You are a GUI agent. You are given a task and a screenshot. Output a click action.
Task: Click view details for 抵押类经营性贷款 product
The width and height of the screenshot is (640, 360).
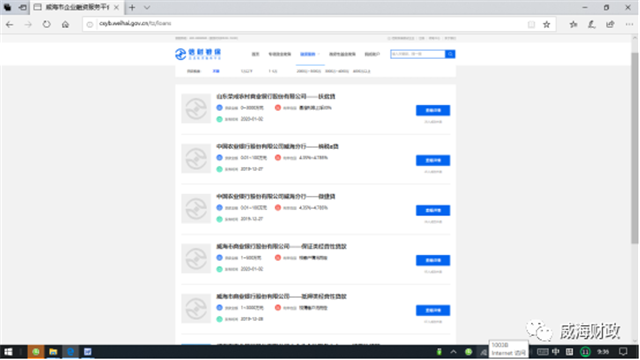click(x=433, y=310)
